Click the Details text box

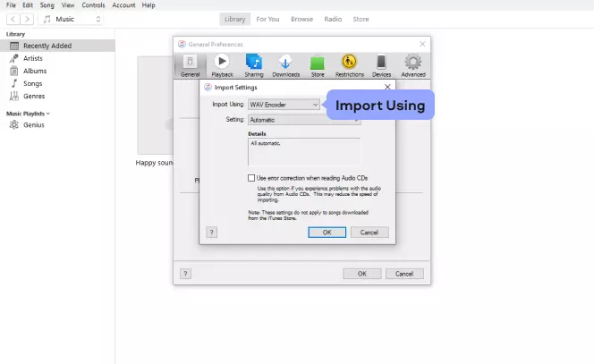point(304,152)
